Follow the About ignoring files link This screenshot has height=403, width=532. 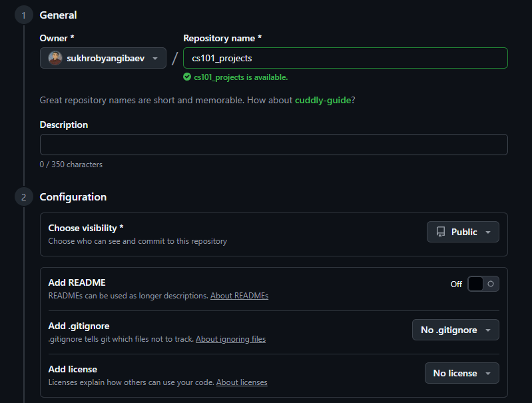(x=230, y=339)
